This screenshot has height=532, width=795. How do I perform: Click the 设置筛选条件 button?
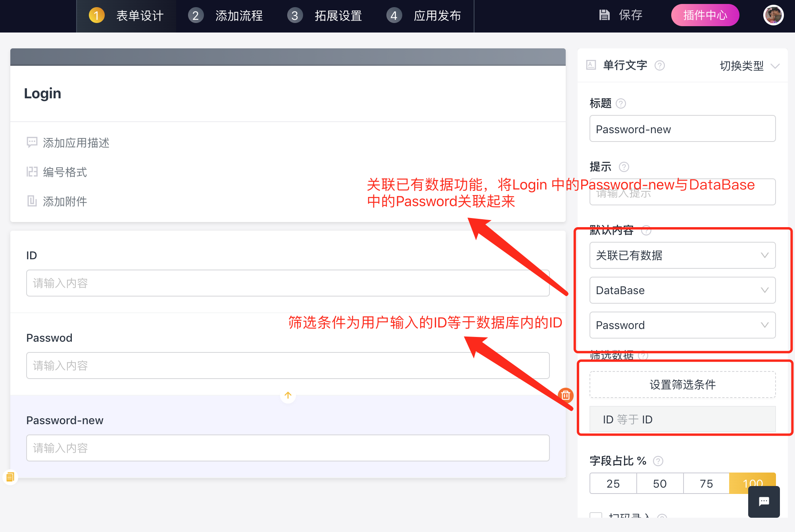[x=682, y=385]
